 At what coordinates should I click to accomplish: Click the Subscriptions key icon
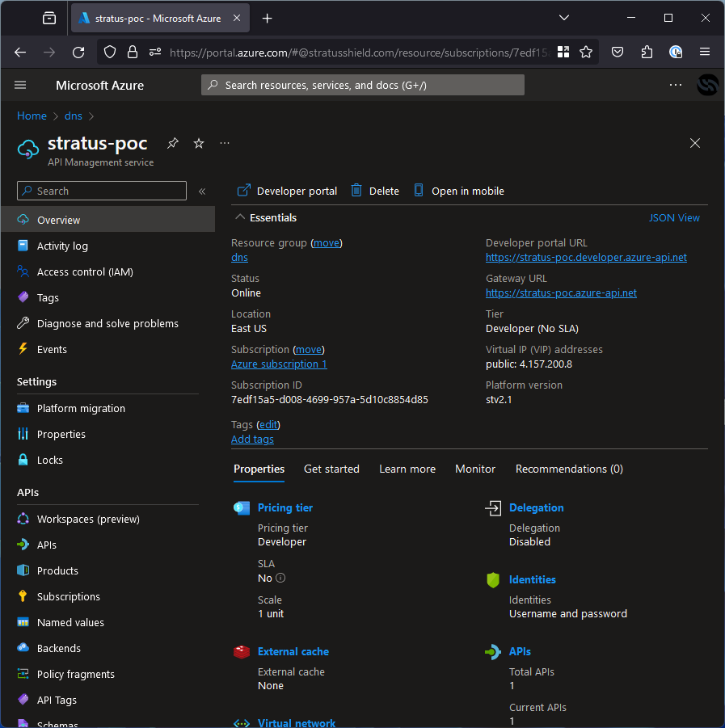click(23, 596)
